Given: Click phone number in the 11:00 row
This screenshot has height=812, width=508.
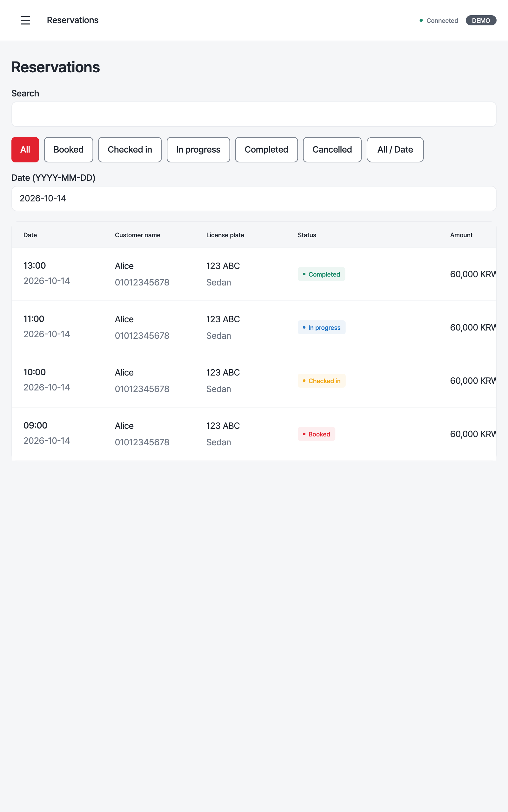Looking at the screenshot, I should (142, 336).
